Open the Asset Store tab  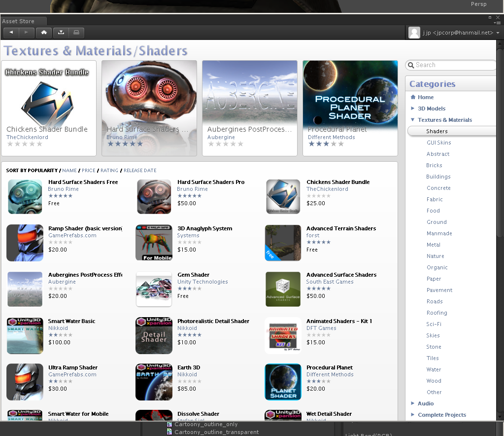pos(24,21)
